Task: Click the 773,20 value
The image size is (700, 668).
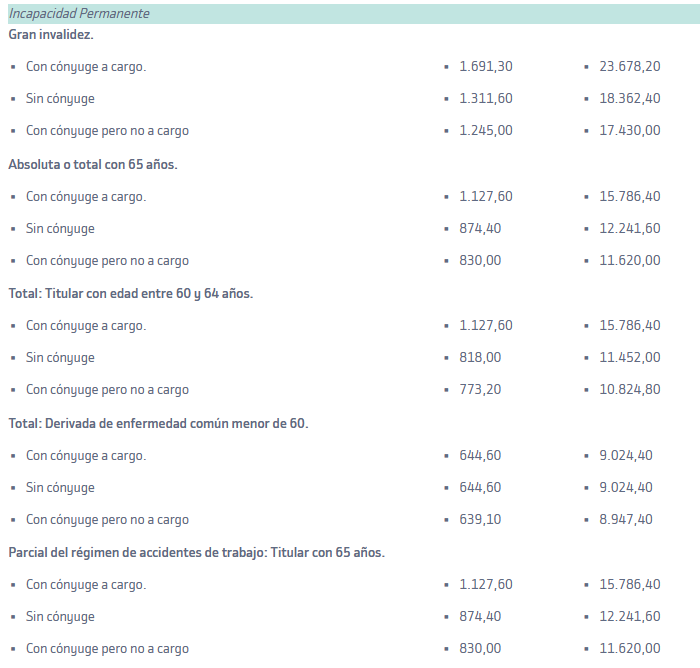Action: coord(480,390)
